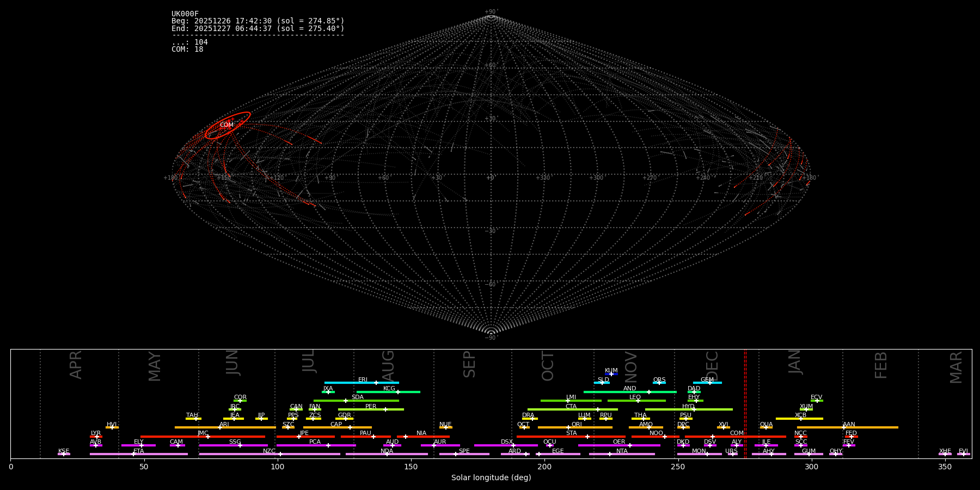Pick the ERI shower label

pos(363,380)
